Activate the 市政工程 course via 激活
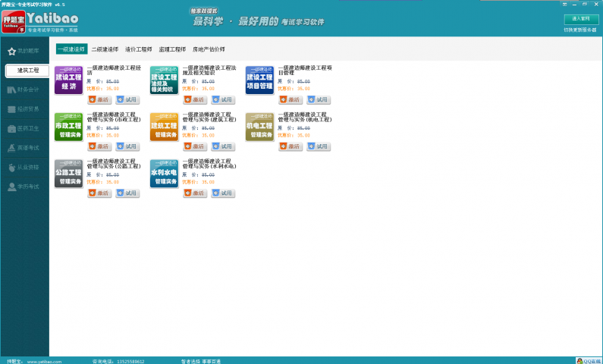Image resolution: width=603 pixels, height=364 pixels. (x=99, y=146)
